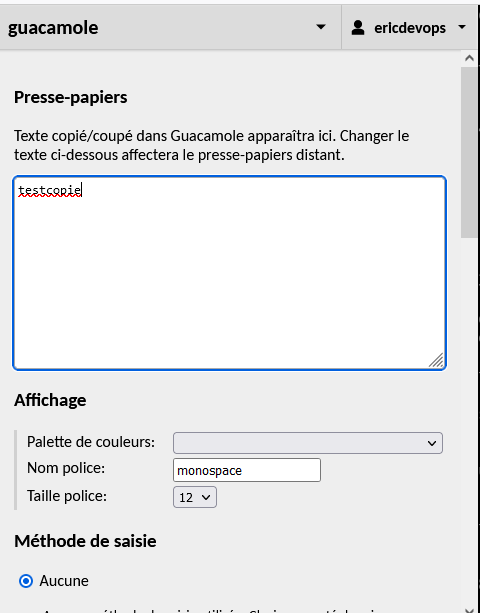Click the scrollbar down arrow
Image resolution: width=480 pixels, height=613 pixels.
(469, 608)
